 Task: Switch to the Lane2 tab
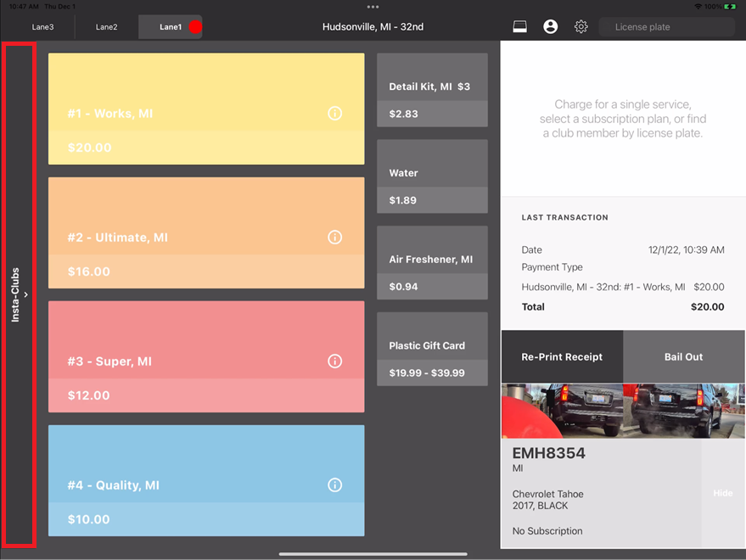107,27
